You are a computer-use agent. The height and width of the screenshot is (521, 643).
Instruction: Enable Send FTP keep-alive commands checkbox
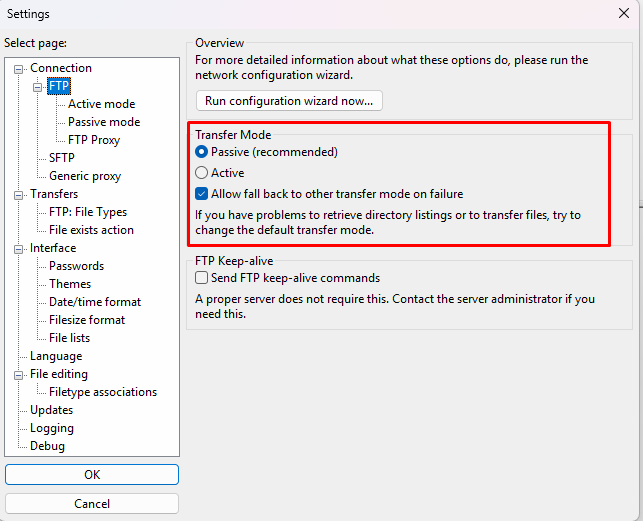point(201,278)
